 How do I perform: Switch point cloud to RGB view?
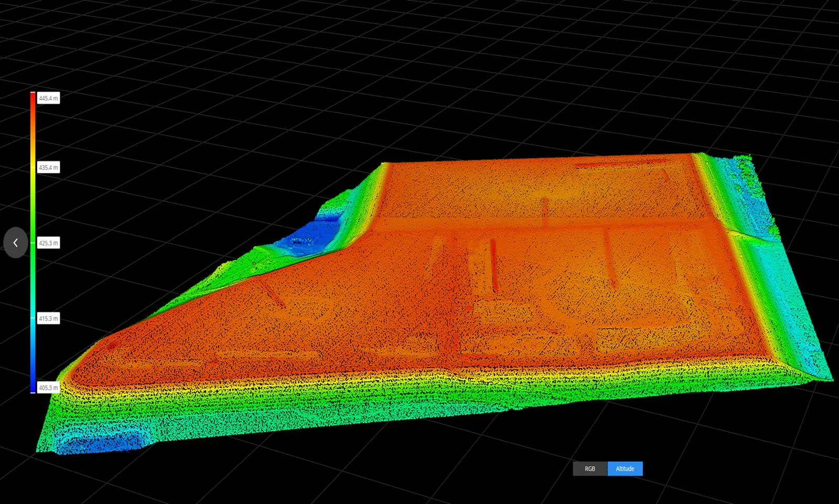pos(590,469)
